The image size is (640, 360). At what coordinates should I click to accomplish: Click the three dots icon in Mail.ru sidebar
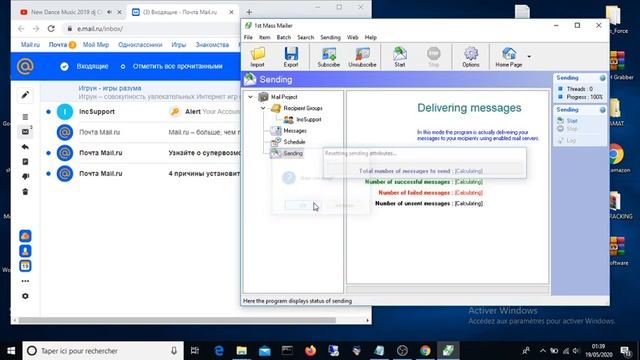25,281
